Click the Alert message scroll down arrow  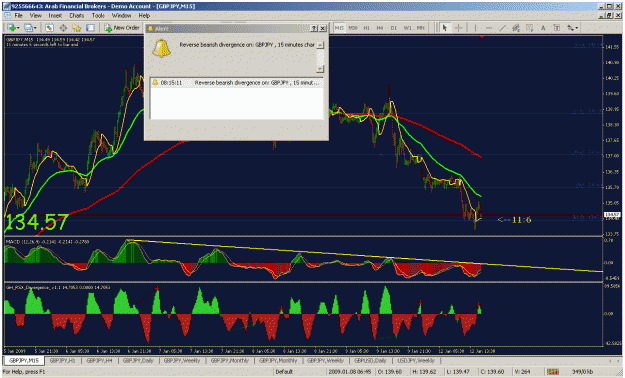(x=320, y=69)
